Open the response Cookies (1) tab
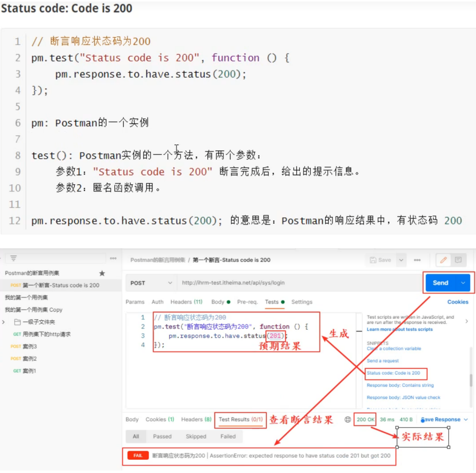This screenshot has height=473, width=476. point(160,420)
